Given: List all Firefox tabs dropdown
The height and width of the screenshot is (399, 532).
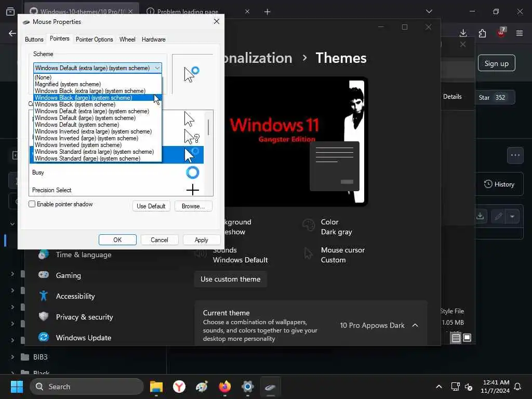Looking at the screenshot, I should click(429, 11).
